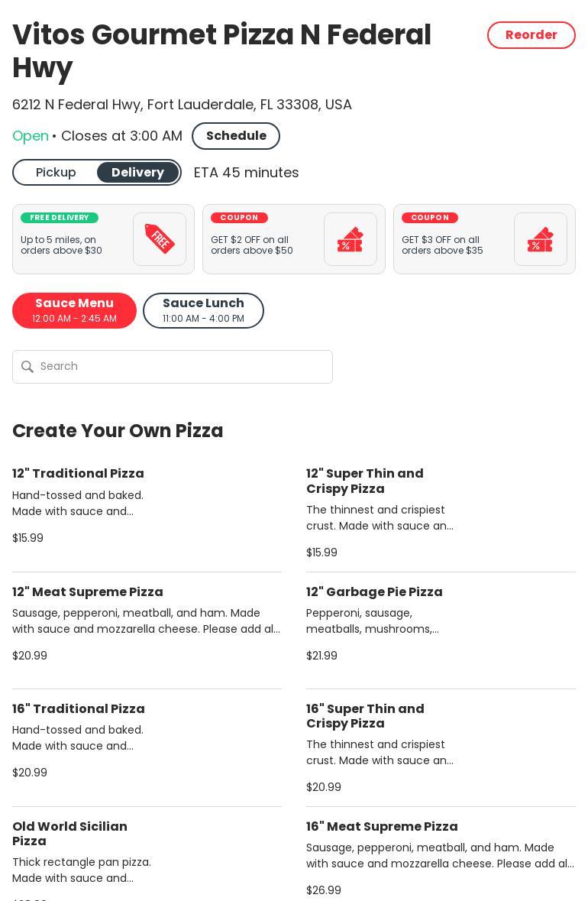
Task: Click the menu Search field
Action: (x=182, y=367)
